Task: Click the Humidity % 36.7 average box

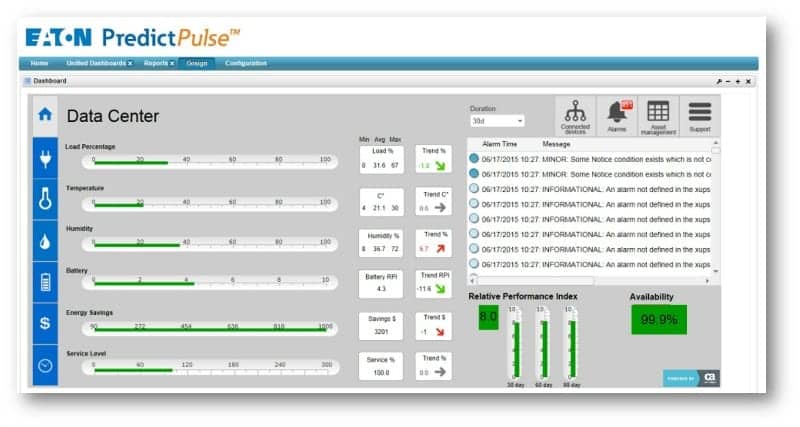Action: 383,243
